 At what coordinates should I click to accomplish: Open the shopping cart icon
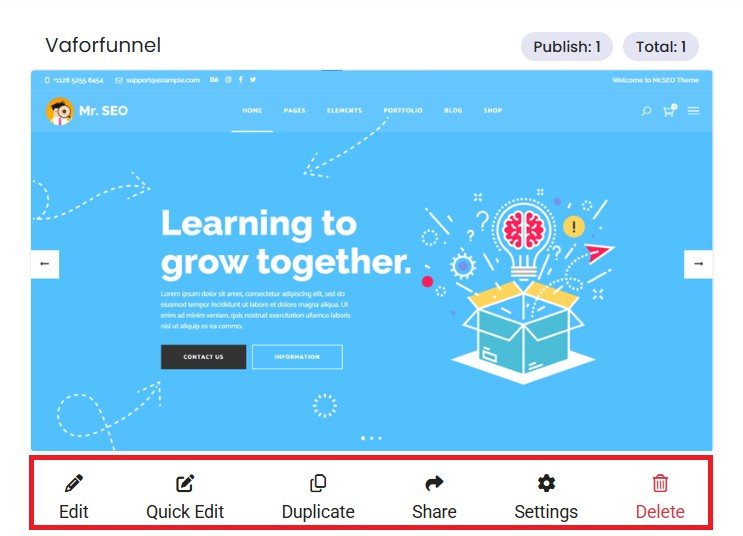point(669,111)
